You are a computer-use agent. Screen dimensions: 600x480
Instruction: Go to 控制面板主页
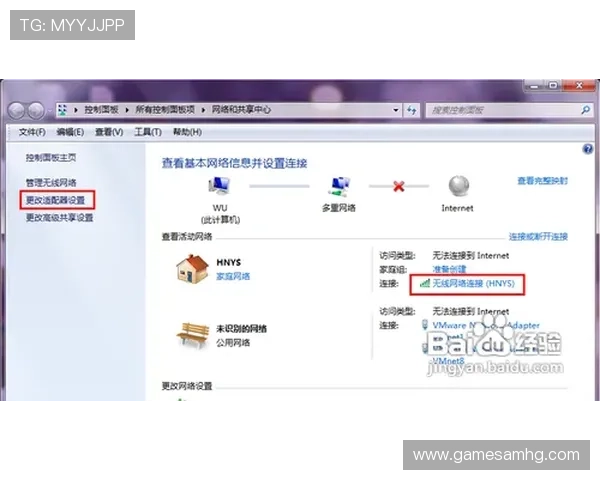coord(51,157)
